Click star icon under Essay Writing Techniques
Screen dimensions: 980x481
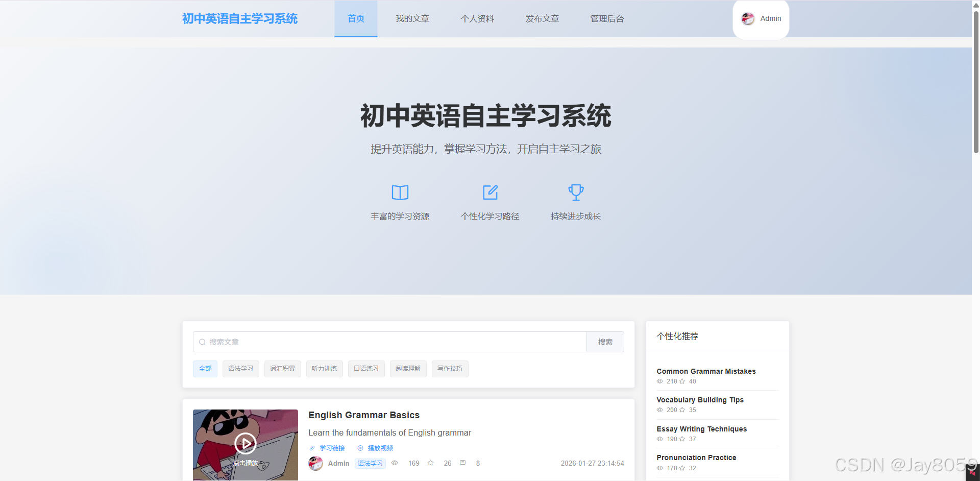pos(682,439)
